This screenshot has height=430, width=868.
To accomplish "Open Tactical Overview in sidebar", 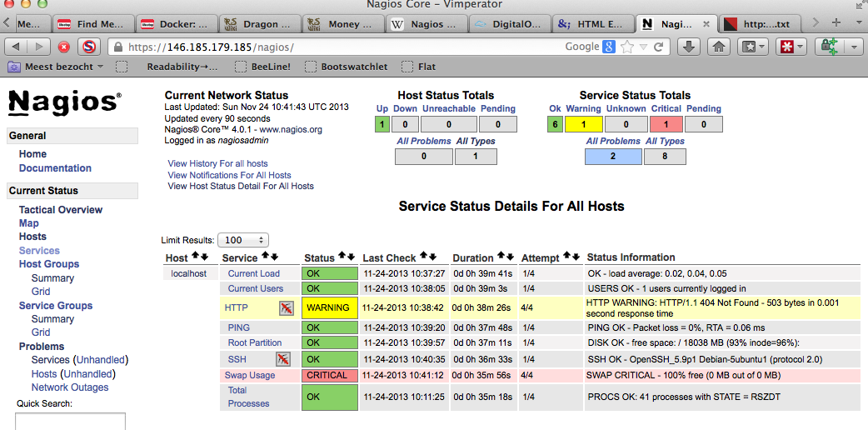I will pyautogui.click(x=61, y=209).
